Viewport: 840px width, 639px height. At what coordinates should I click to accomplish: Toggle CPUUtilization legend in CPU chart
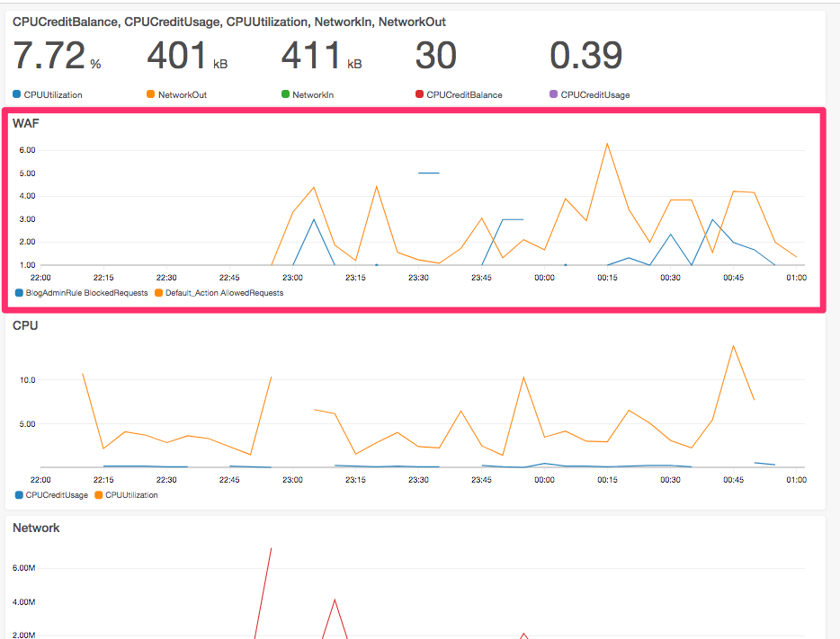(x=127, y=495)
